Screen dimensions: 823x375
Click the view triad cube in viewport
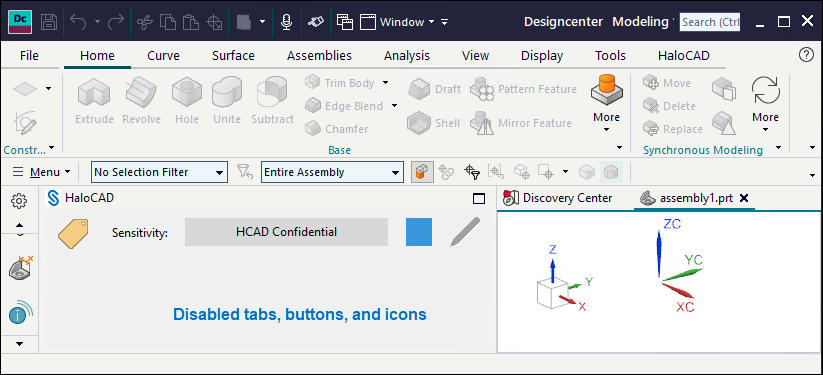(552, 294)
